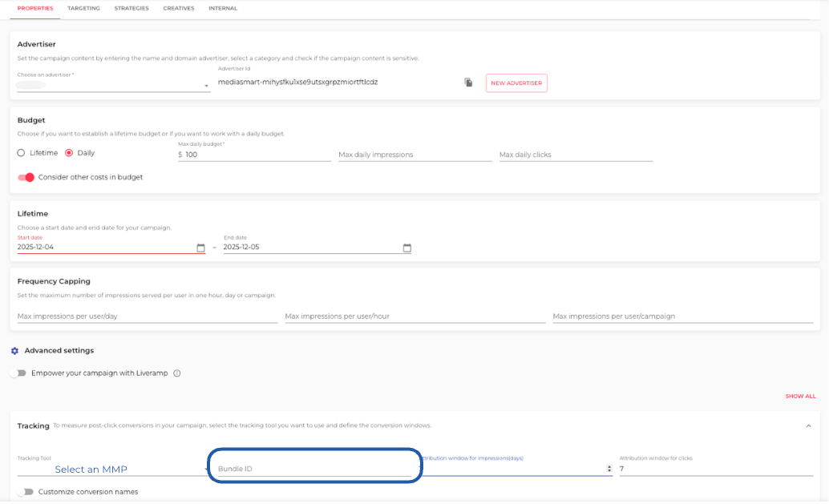Collapse the Tracking section chevron
The height and width of the screenshot is (504, 829).
coord(808,425)
